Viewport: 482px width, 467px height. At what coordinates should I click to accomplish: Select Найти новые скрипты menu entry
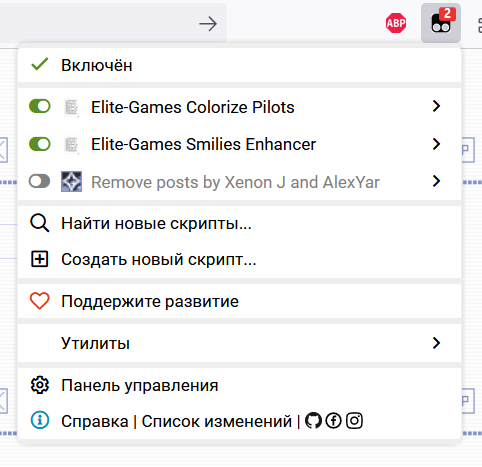(239, 223)
